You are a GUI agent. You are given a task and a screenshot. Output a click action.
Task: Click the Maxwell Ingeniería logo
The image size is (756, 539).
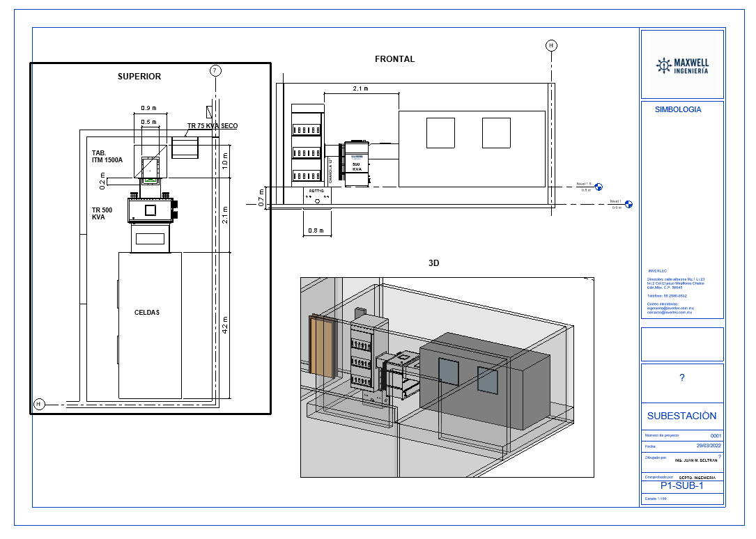click(x=682, y=65)
